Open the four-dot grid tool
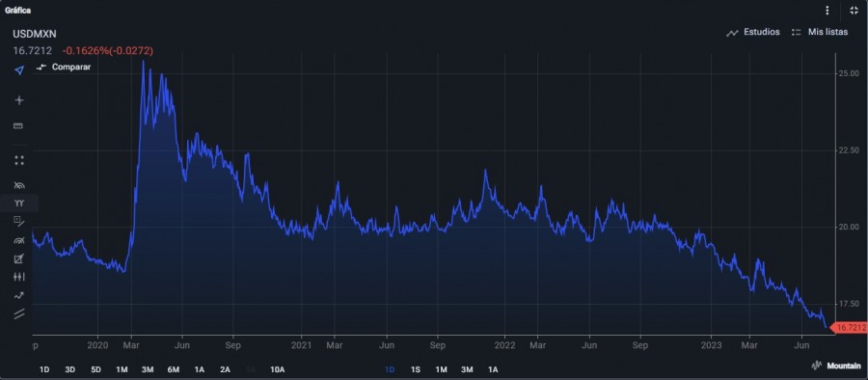 pyautogui.click(x=19, y=161)
